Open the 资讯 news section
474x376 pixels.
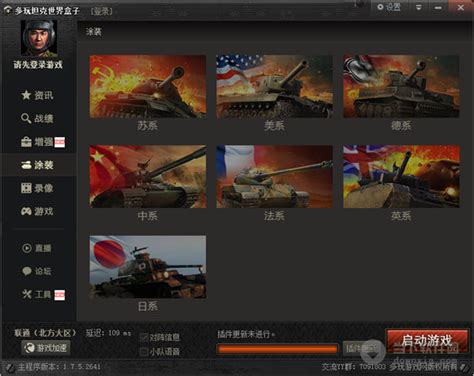pos(37,95)
